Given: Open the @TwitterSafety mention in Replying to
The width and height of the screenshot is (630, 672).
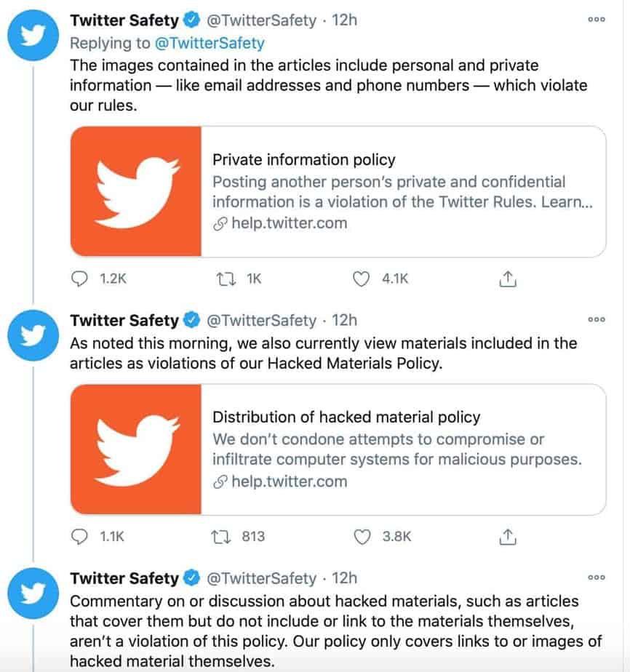Looking at the screenshot, I should pyautogui.click(x=210, y=43).
